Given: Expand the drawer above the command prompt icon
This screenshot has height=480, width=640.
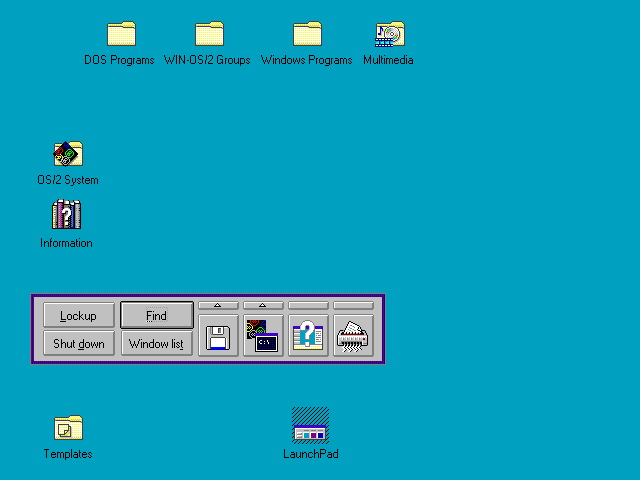Looking at the screenshot, I should click(263, 305).
